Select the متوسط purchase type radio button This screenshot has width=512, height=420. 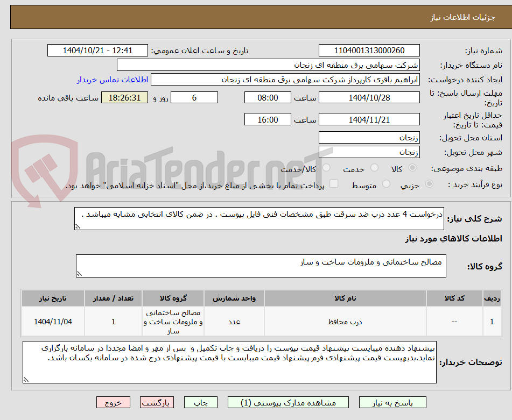tap(386, 184)
